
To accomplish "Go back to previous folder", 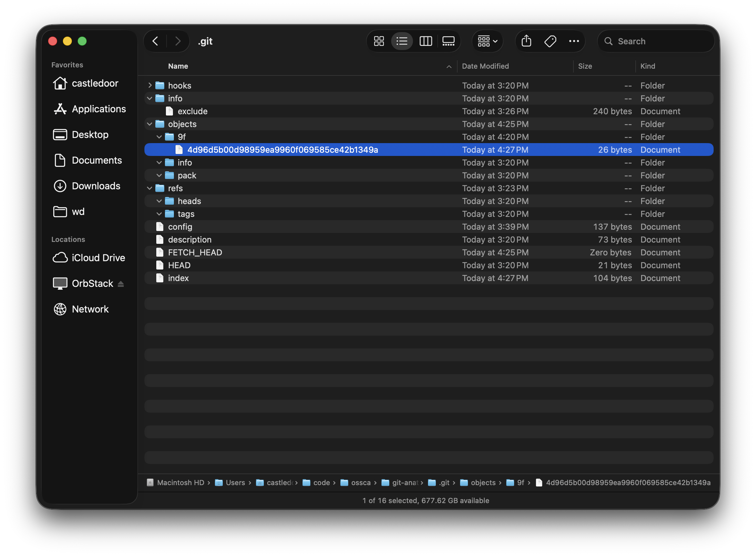I will [155, 41].
